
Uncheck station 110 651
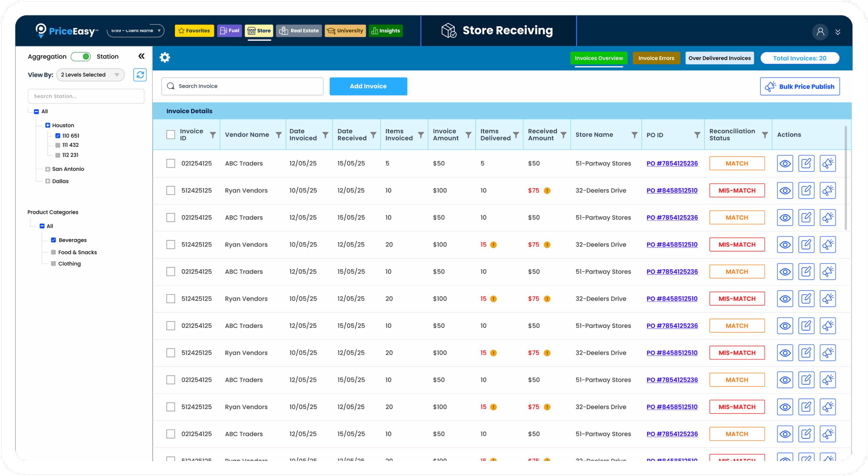click(58, 136)
